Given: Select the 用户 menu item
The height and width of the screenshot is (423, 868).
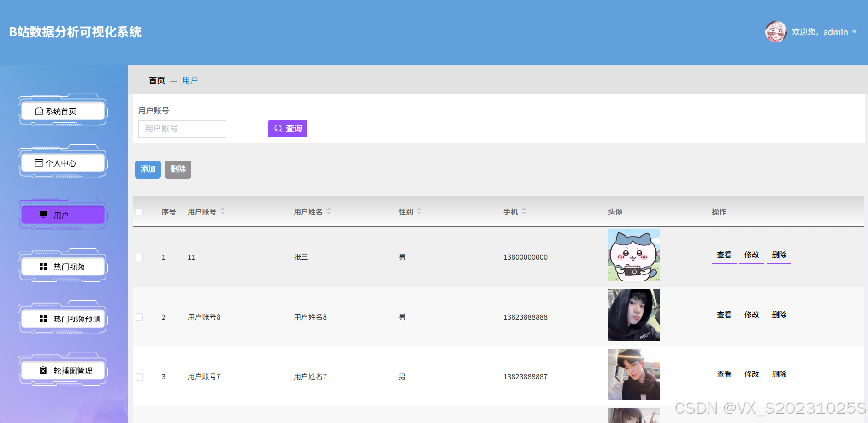Looking at the screenshot, I should pos(63,215).
